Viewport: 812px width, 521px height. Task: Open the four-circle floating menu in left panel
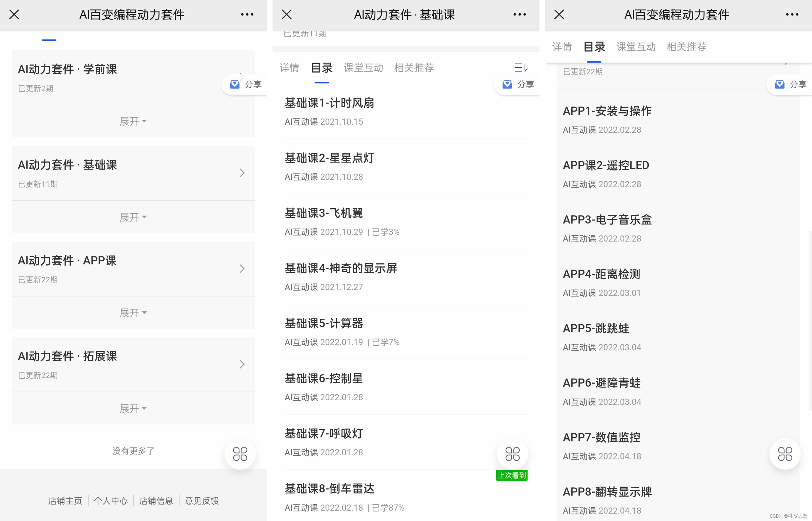coord(240,454)
